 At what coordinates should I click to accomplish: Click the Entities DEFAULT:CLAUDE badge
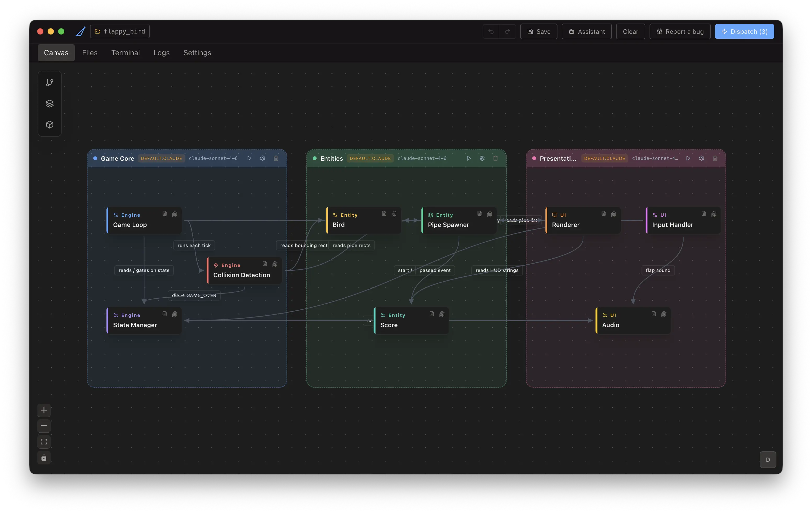[x=370, y=158]
